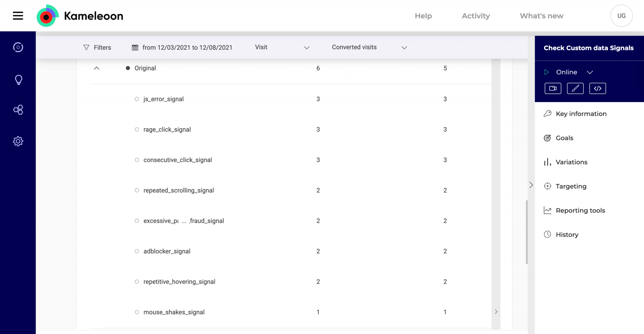
Task: Open the hexagons segments icon in sidebar
Action: (x=18, y=110)
